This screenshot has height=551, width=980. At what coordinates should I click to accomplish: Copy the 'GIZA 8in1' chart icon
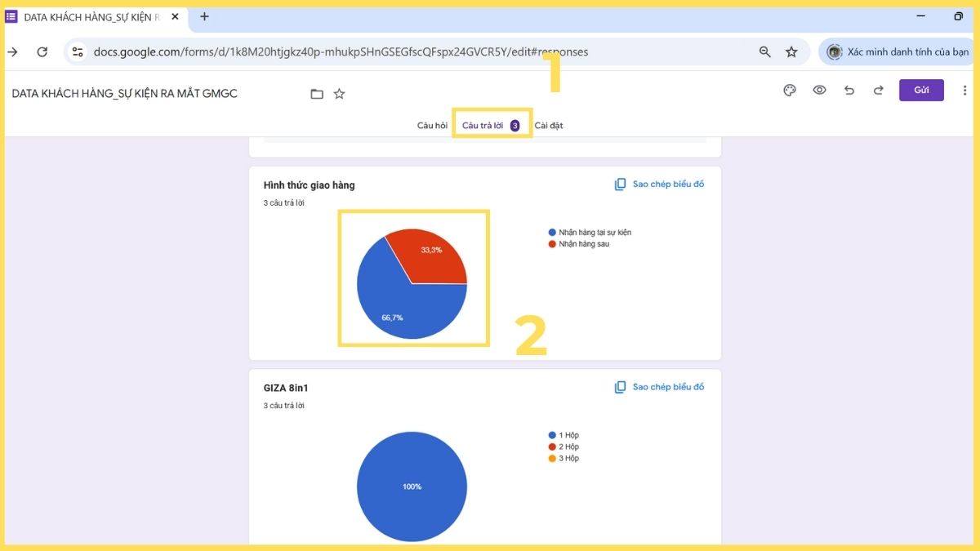point(619,386)
